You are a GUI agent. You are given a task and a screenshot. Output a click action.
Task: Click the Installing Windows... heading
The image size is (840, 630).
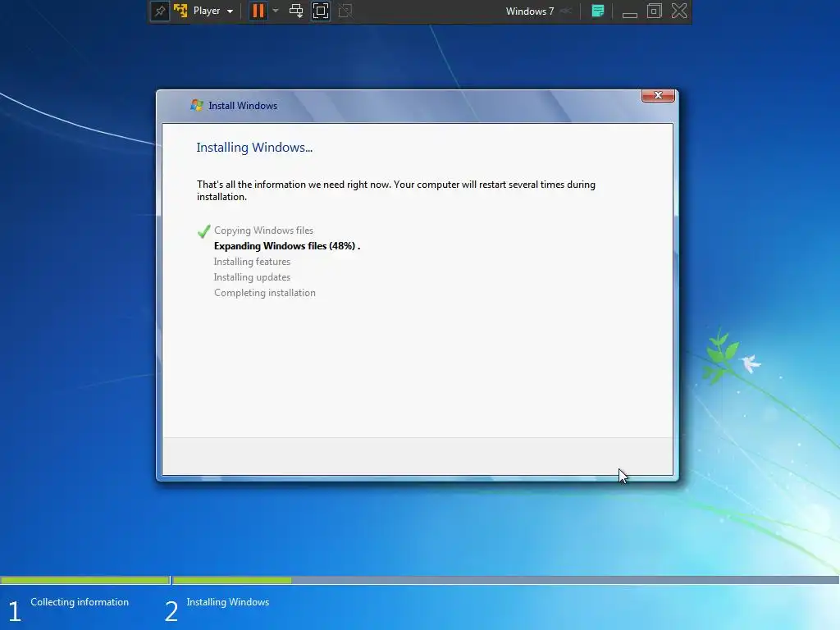point(254,148)
